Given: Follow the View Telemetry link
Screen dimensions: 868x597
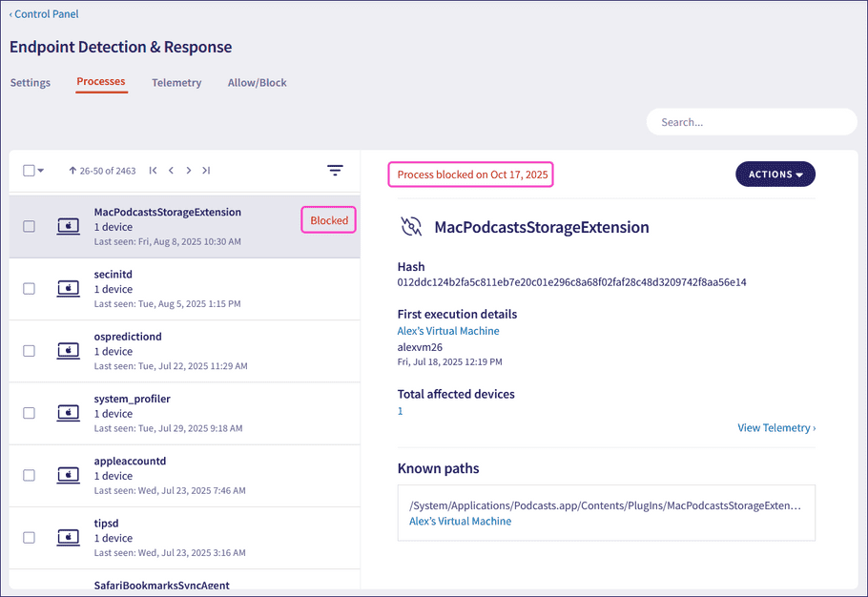Looking at the screenshot, I should coord(775,428).
